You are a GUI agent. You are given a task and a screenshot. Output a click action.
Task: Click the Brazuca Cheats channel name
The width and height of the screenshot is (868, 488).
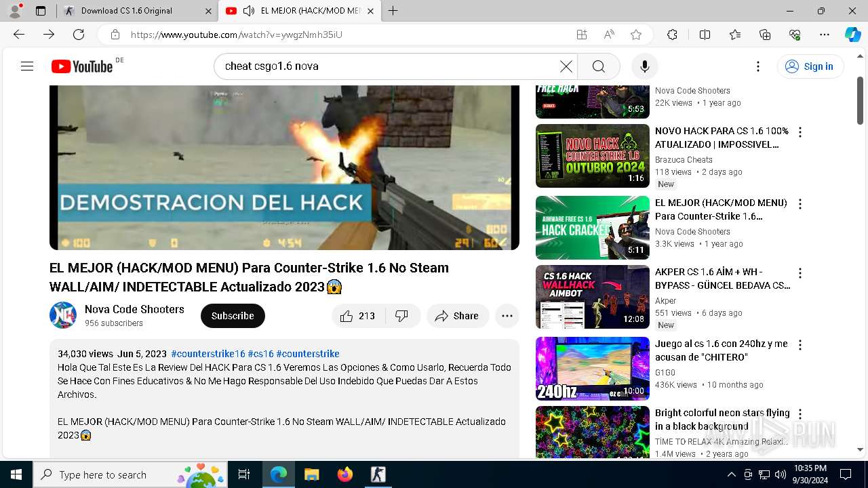684,160
